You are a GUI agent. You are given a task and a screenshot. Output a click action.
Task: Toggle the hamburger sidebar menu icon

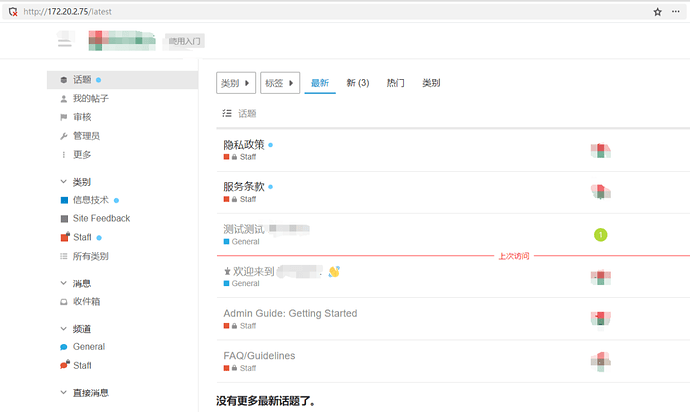tap(65, 41)
